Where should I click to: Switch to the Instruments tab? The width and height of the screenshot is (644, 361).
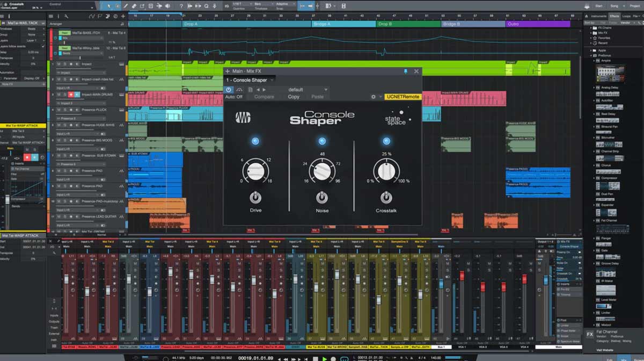599,16
